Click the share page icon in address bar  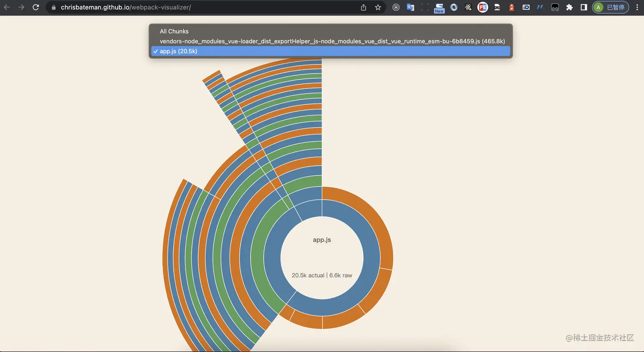tap(363, 7)
